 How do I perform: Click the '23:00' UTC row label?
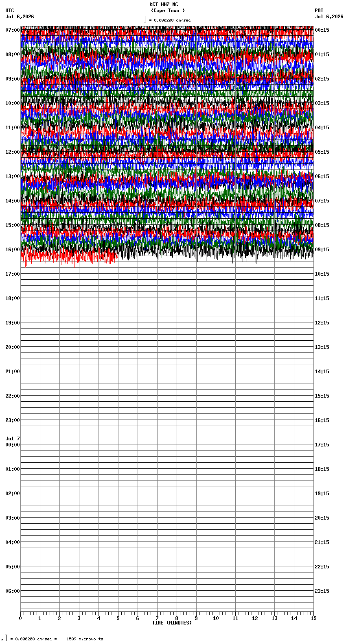coord(13,420)
